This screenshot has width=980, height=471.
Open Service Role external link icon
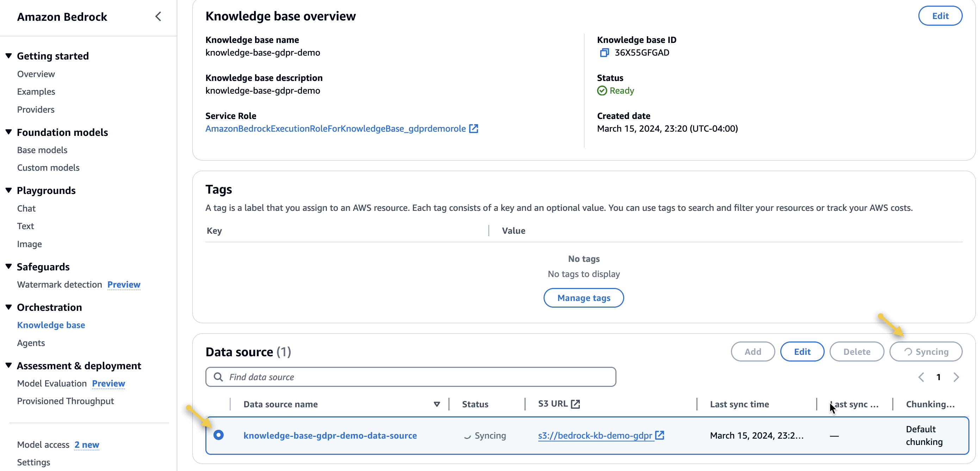coord(474,128)
